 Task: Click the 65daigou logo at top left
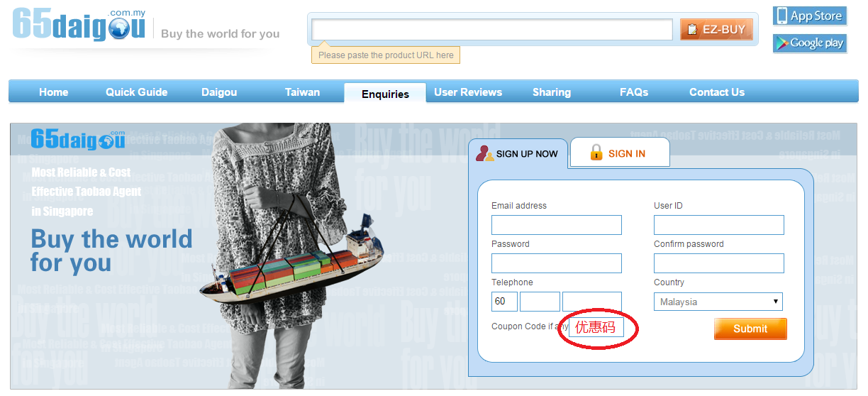[x=79, y=24]
